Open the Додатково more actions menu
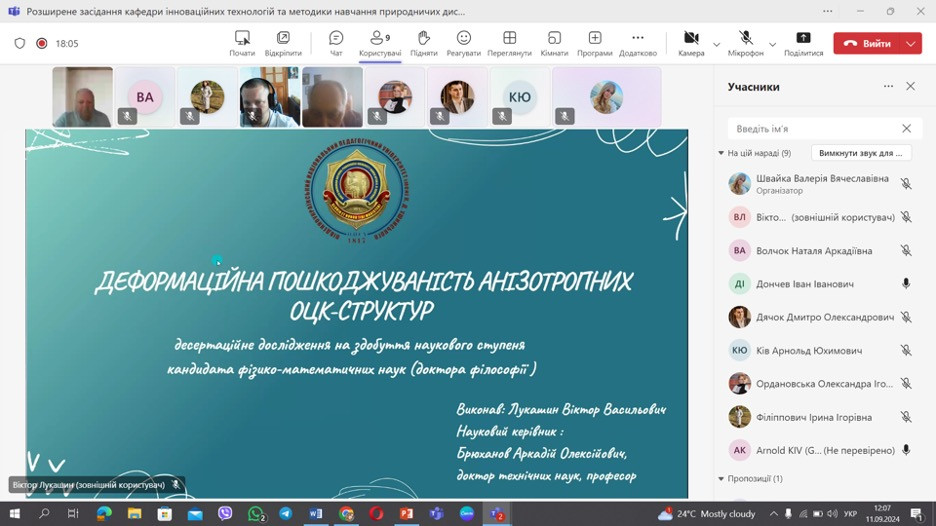Viewport: 936px width, 526px height. (x=638, y=42)
